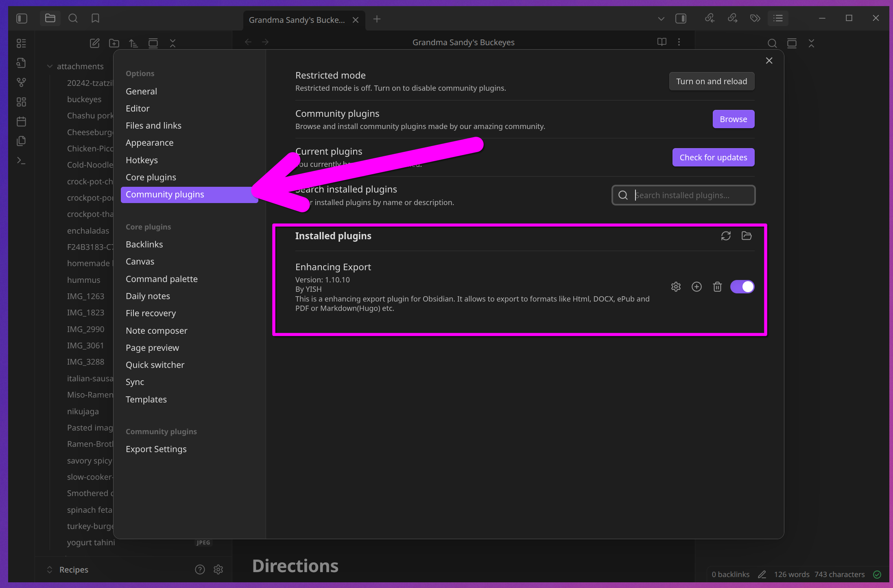
Task: Open plugins folder icon
Action: pos(747,236)
